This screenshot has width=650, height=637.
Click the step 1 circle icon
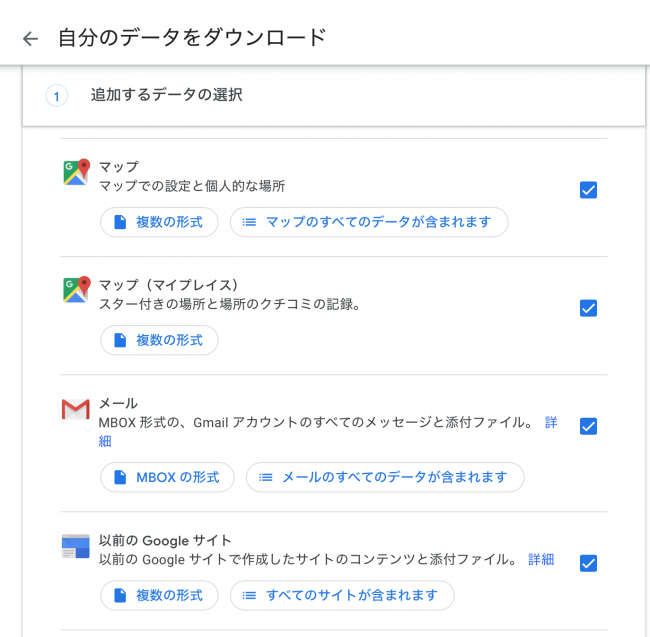56,96
